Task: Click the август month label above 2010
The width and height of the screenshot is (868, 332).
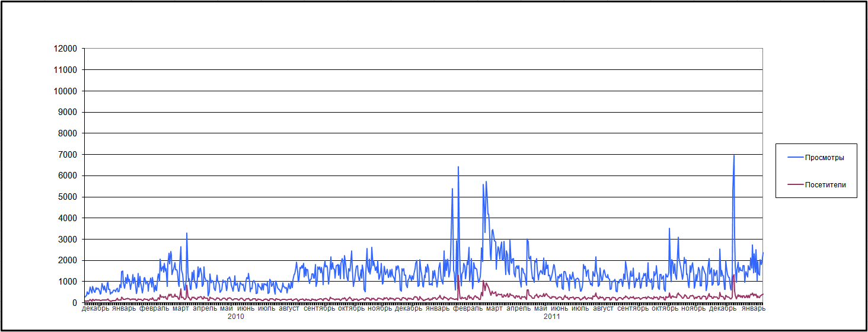Action: tap(289, 308)
